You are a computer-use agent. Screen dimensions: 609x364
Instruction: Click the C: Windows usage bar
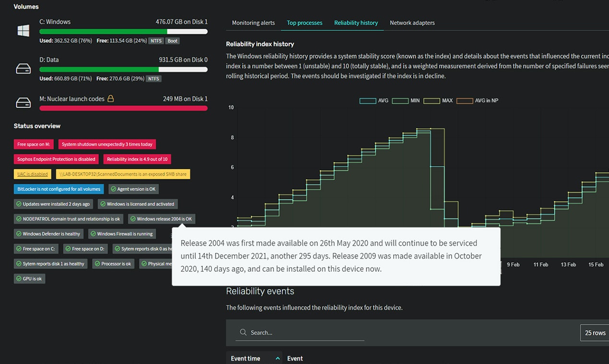coord(123,32)
